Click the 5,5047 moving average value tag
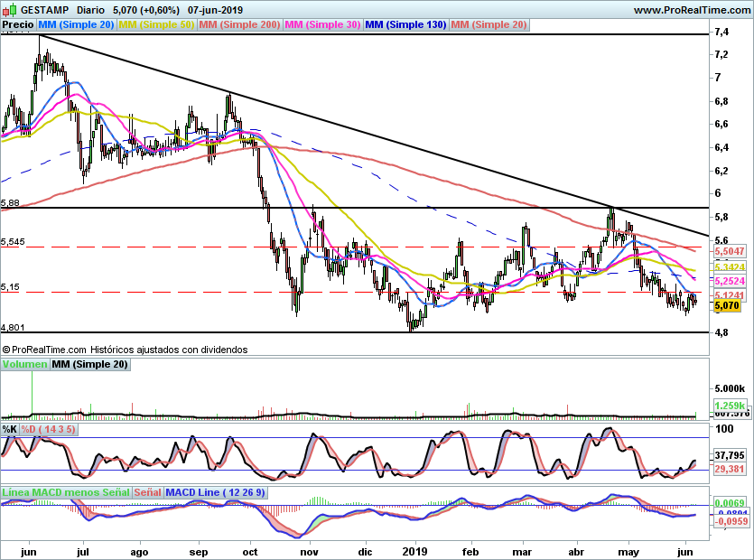Image resolution: width=754 pixels, height=560 pixels. click(x=730, y=251)
